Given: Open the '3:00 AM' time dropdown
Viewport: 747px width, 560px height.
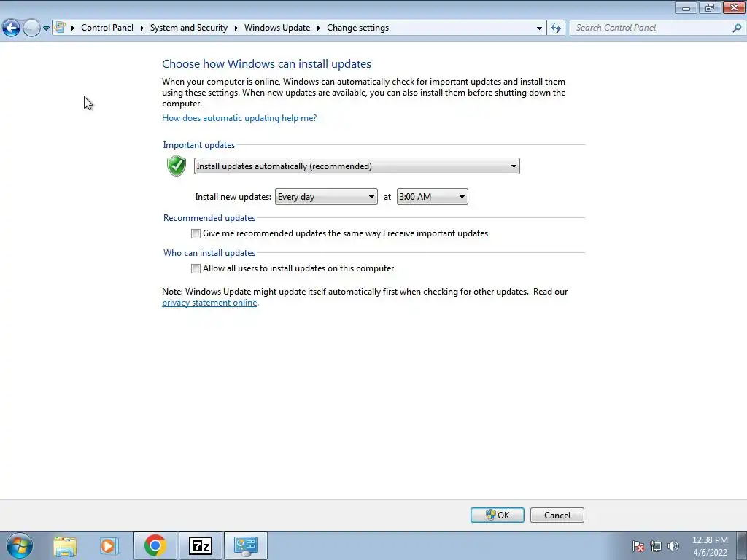Looking at the screenshot, I should pyautogui.click(x=432, y=197).
